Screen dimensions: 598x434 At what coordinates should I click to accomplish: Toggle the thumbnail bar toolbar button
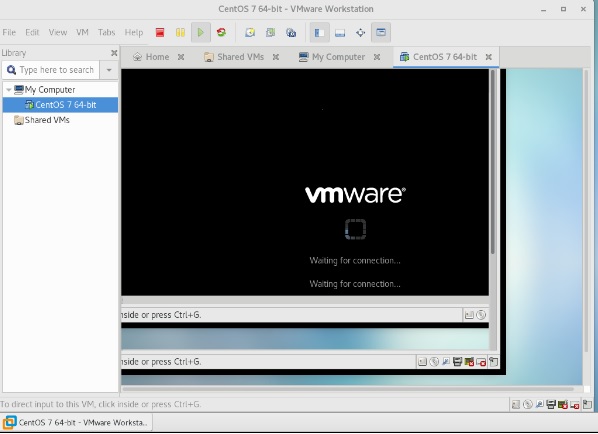340,32
